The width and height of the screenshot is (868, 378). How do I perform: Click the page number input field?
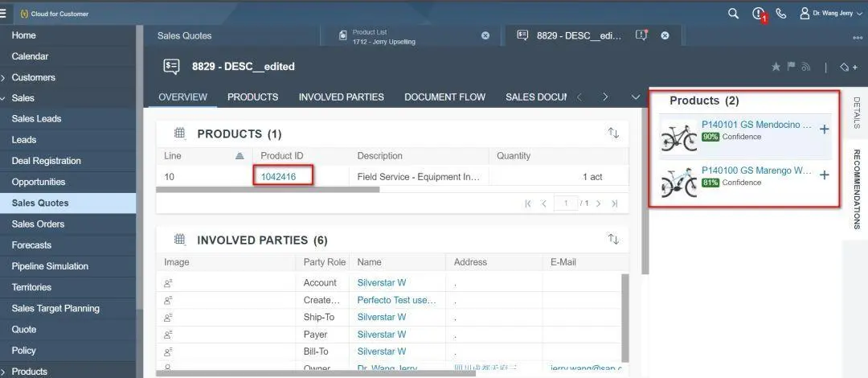tap(566, 203)
